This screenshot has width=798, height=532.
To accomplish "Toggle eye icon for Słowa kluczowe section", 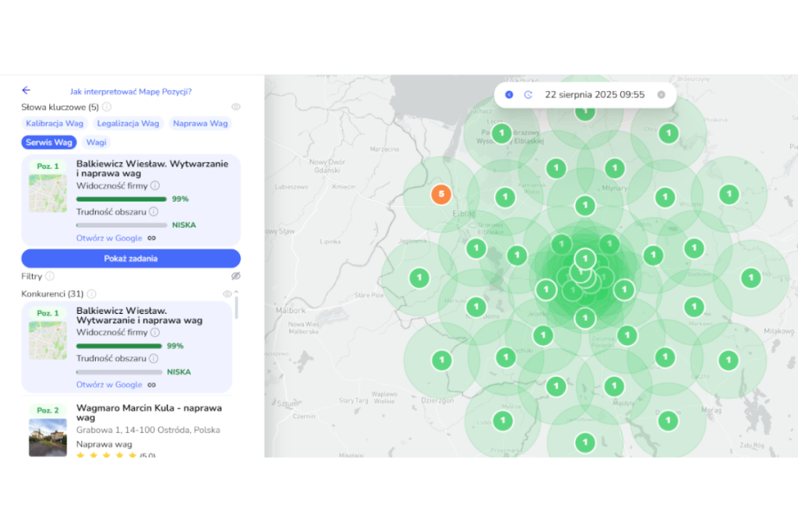I will pyautogui.click(x=235, y=107).
